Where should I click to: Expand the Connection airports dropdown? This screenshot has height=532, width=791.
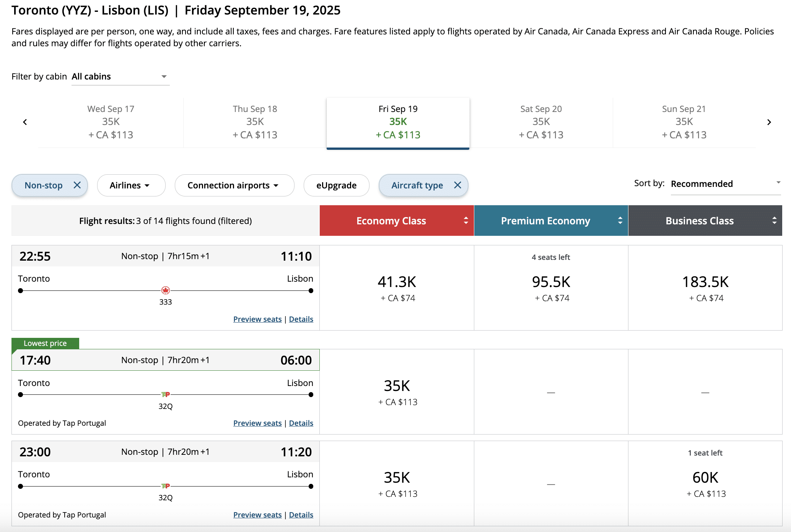[x=234, y=185]
